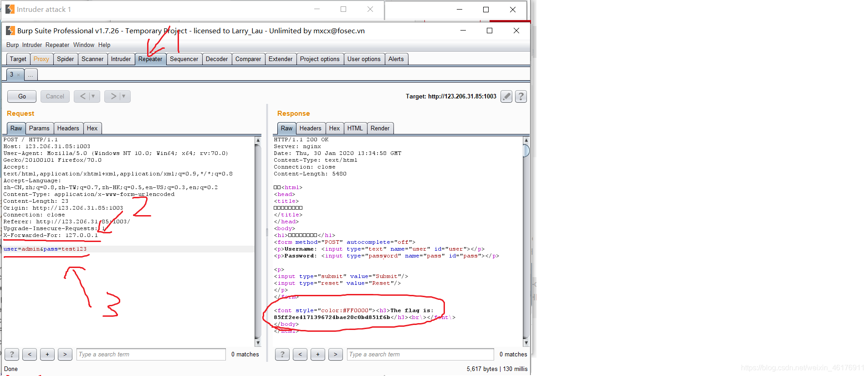Open the Help menu
The width and height of the screenshot is (868, 376).
point(104,45)
